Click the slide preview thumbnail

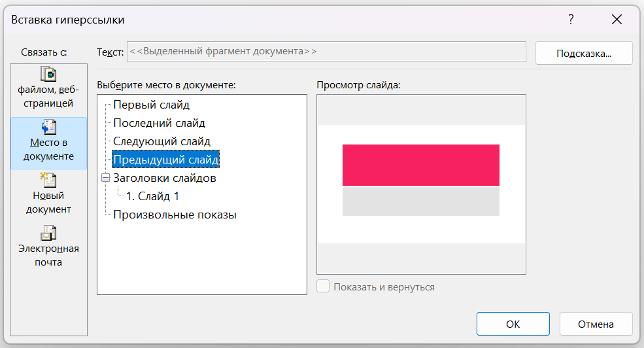click(421, 184)
